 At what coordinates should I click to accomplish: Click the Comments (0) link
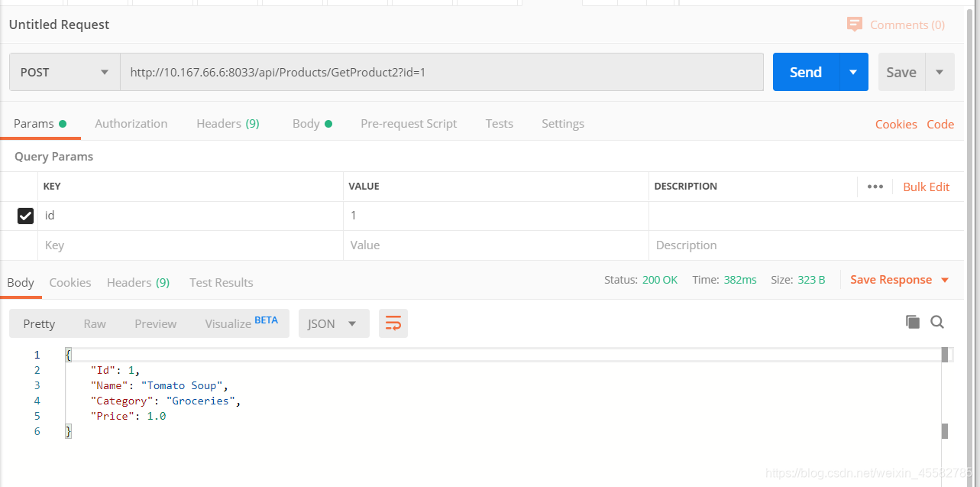coord(907,24)
